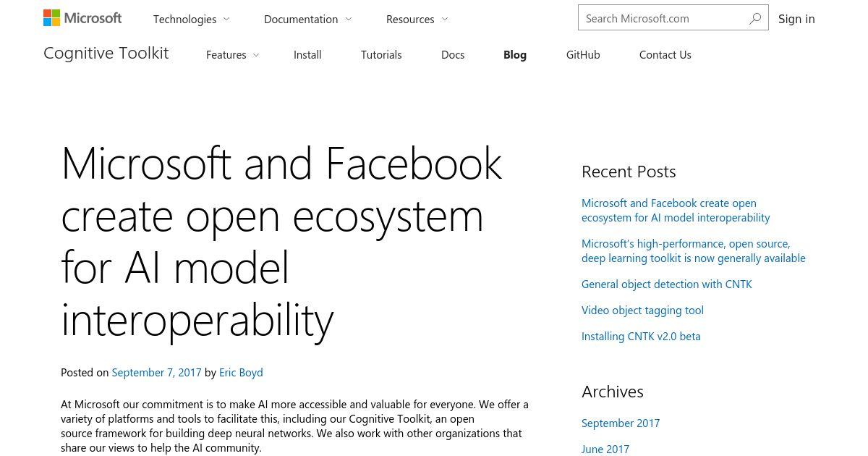Screen dimensions: 868x456
Task: Expand the Technologies dropdown menu
Action: point(191,19)
